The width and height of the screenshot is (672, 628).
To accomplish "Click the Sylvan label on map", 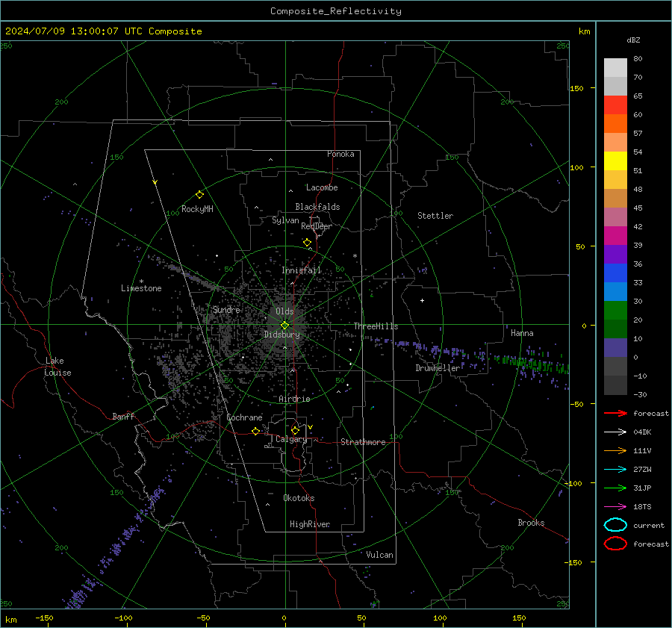I will pos(285,220).
